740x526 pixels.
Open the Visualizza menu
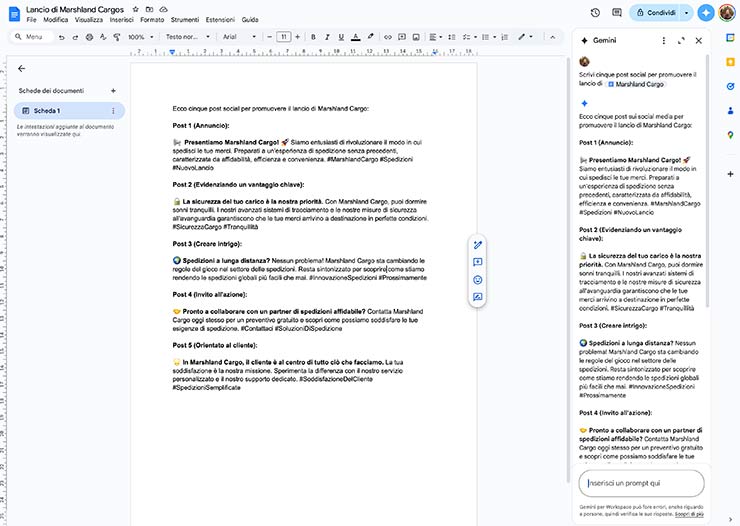tap(89, 20)
